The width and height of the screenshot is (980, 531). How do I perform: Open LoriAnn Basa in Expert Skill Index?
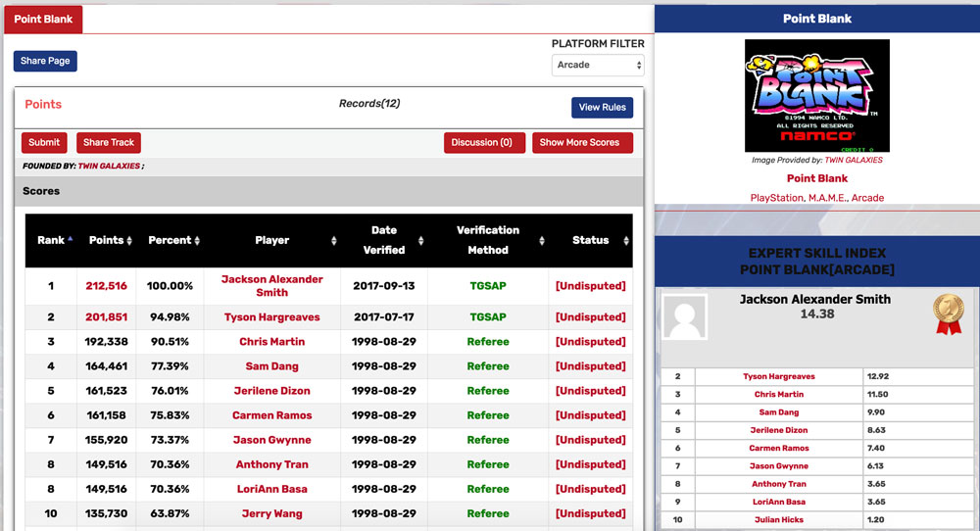[x=779, y=503]
